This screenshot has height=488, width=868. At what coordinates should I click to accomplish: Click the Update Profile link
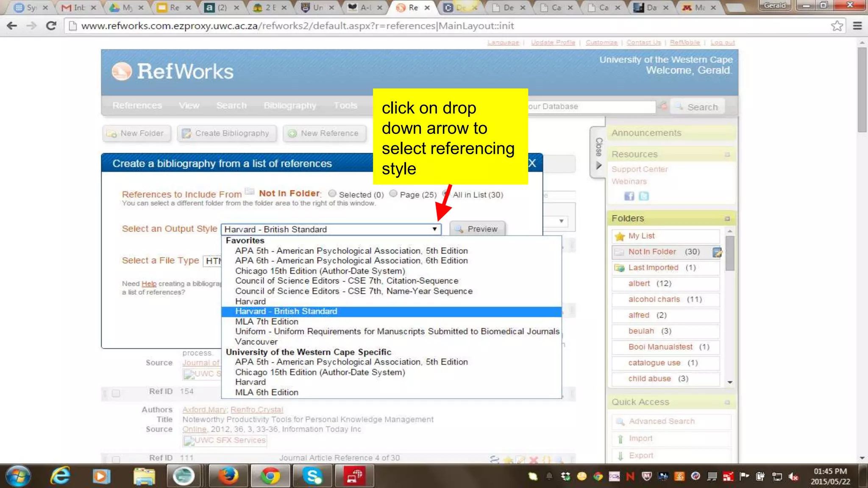[553, 42]
